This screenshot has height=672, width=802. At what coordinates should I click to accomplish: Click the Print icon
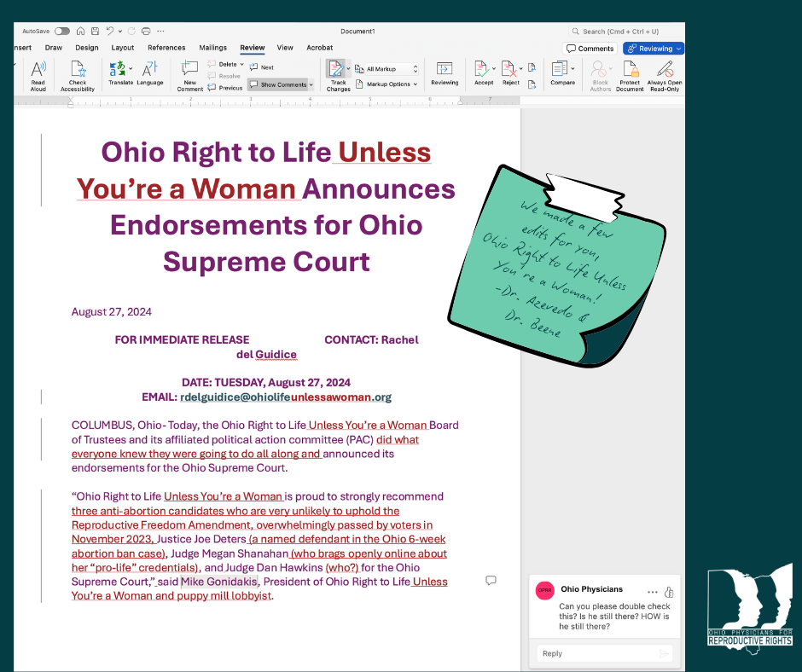click(x=146, y=32)
